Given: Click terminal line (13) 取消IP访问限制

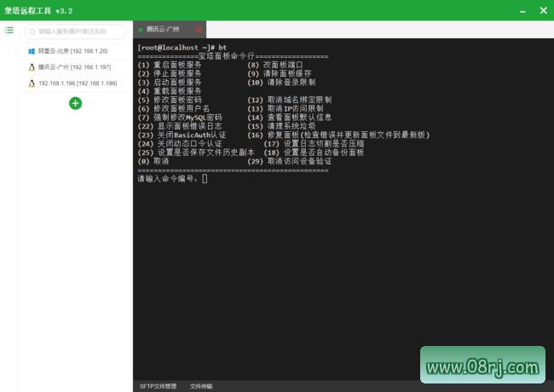Looking at the screenshot, I should click(x=286, y=109).
